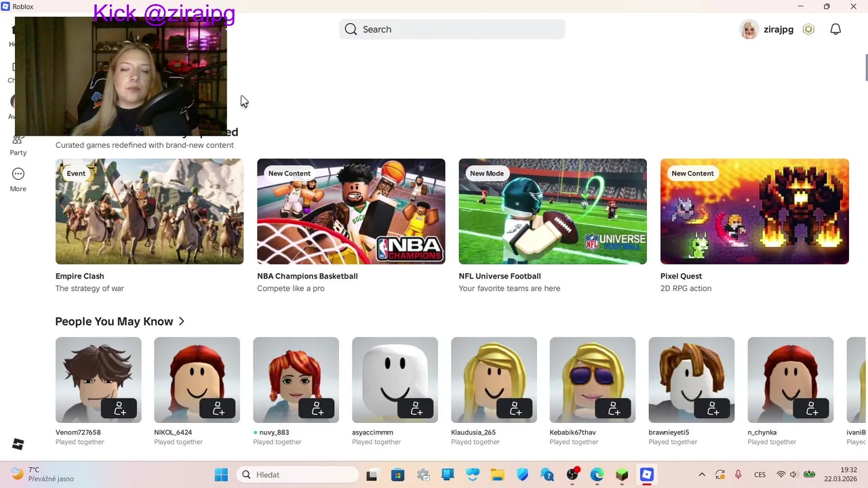Click text 'The strategy of war'
Image resolution: width=868 pixels, height=488 pixels.
90,288
